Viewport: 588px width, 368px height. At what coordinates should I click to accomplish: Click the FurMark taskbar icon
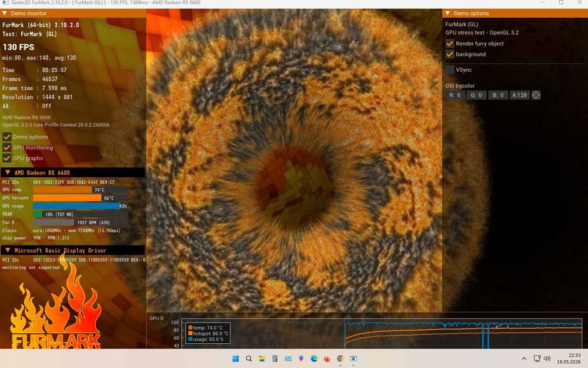pyautogui.click(x=353, y=359)
